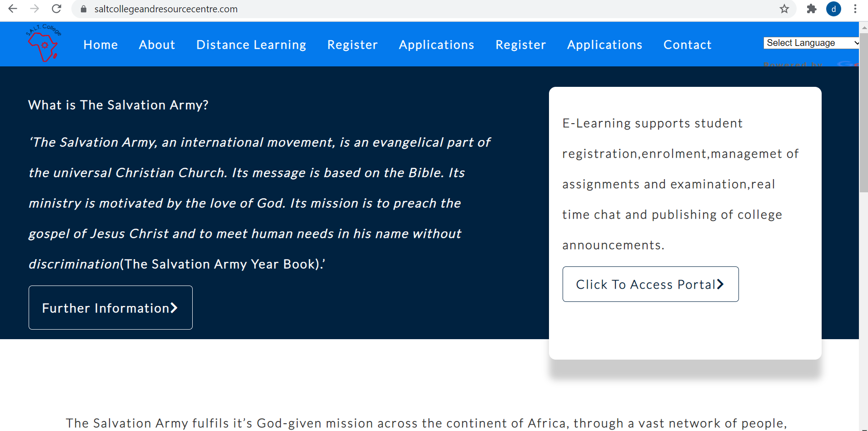This screenshot has width=868, height=431.
Task: Open the Contact page from navigation
Action: [687, 45]
